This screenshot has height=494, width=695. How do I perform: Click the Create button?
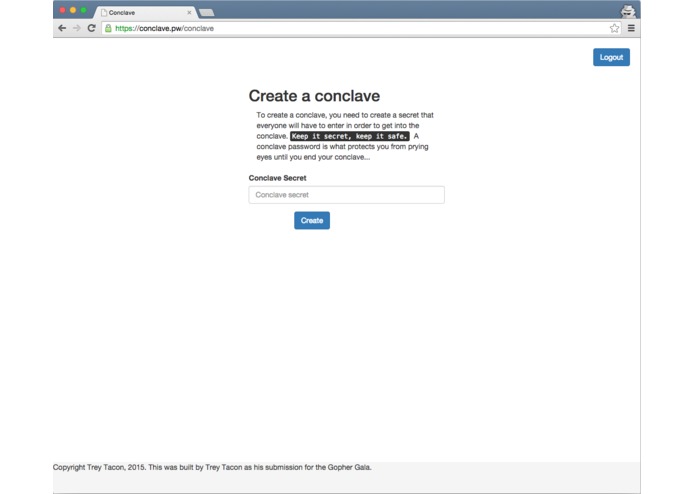tap(312, 220)
